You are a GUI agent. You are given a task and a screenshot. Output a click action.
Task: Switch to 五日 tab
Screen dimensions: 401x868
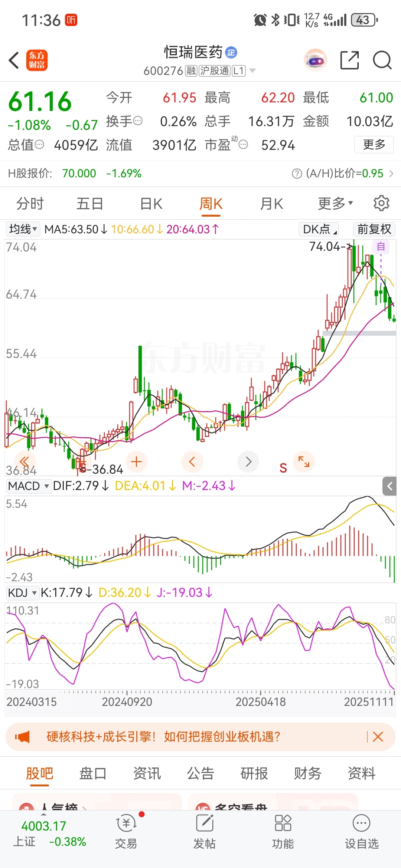[x=90, y=204]
